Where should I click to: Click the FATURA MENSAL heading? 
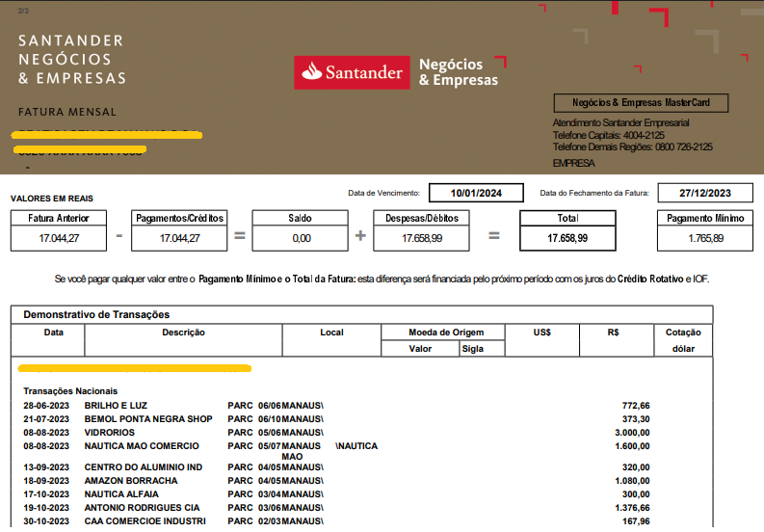point(67,112)
